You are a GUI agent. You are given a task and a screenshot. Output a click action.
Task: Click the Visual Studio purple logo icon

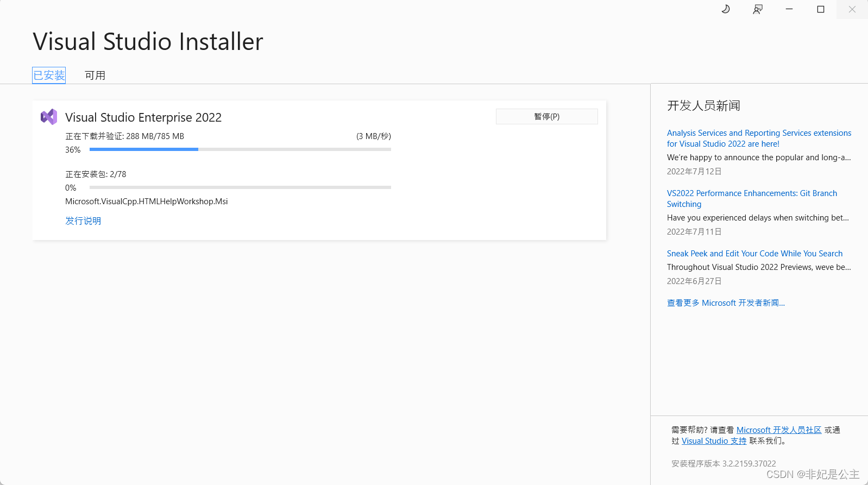pos(49,117)
